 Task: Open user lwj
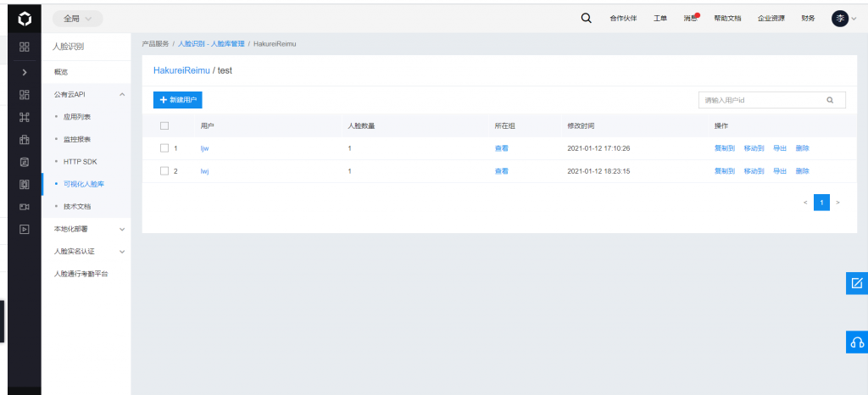[x=205, y=171]
